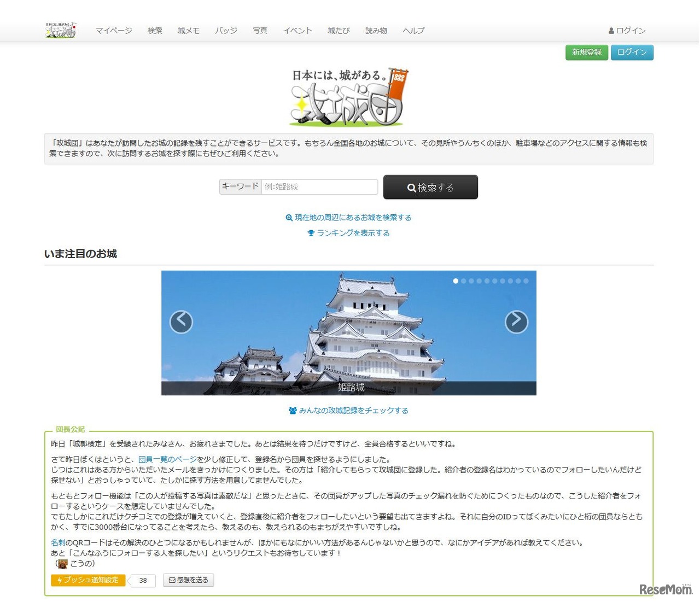Click the trophy icon beside ランキングを表示する
Screen dimensions: 700x602
(x=312, y=232)
